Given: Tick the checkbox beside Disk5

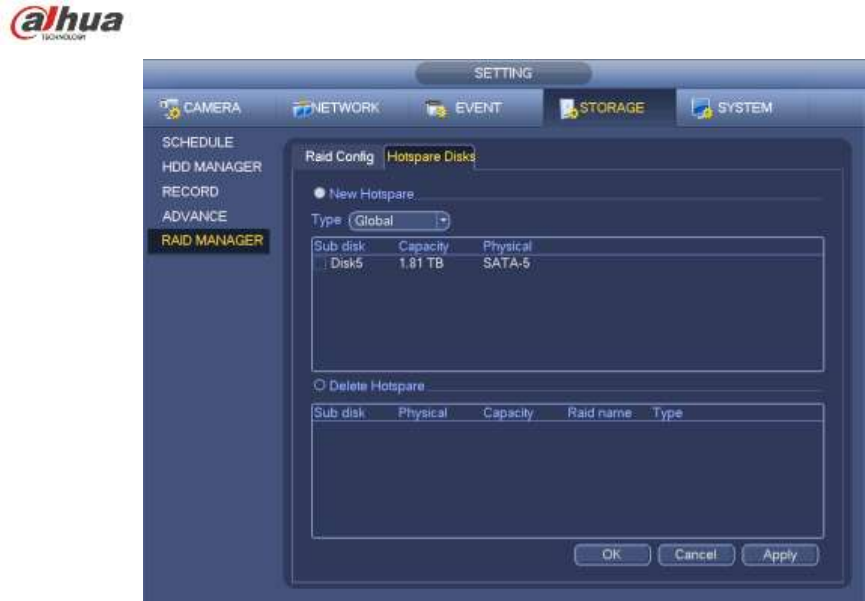Looking at the screenshot, I should pyautogui.click(x=321, y=264).
